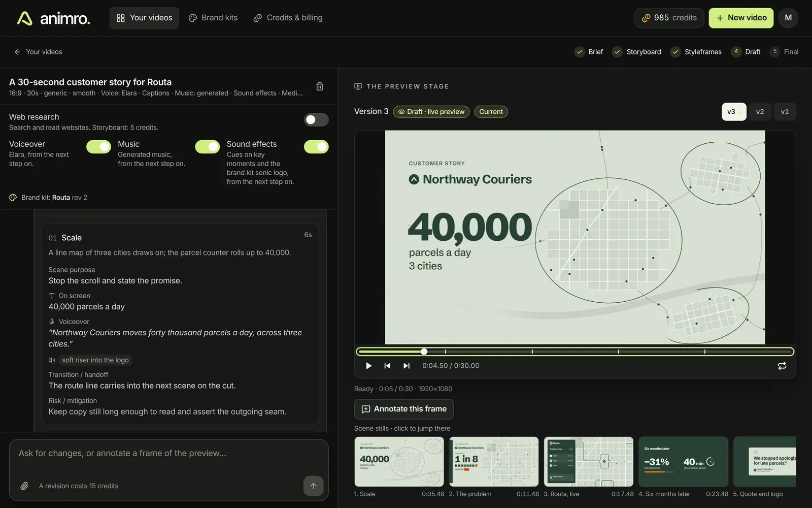
Task: Click the video preview frame
Action: pos(575,237)
